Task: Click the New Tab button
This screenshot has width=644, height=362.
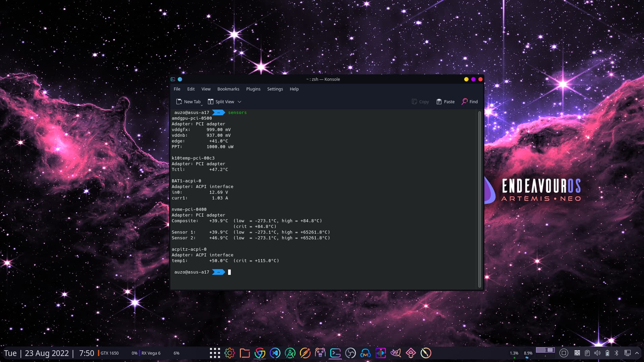Action: [x=189, y=102]
